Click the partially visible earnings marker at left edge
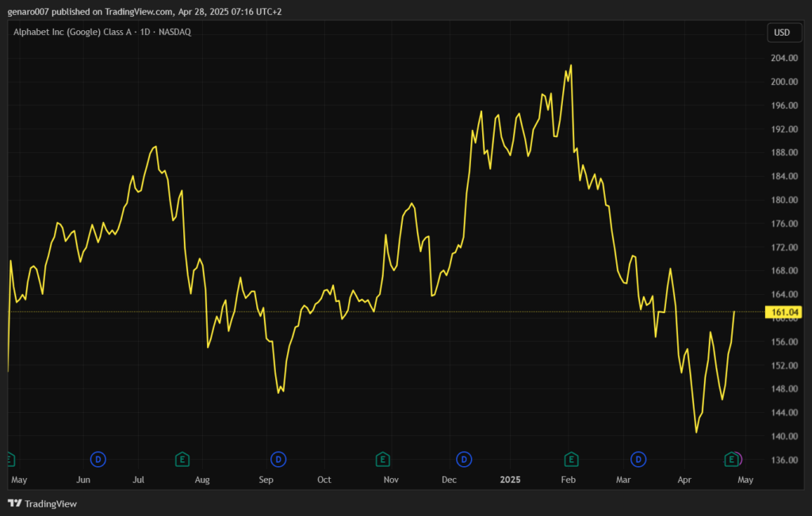812x516 pixels. 10,459
